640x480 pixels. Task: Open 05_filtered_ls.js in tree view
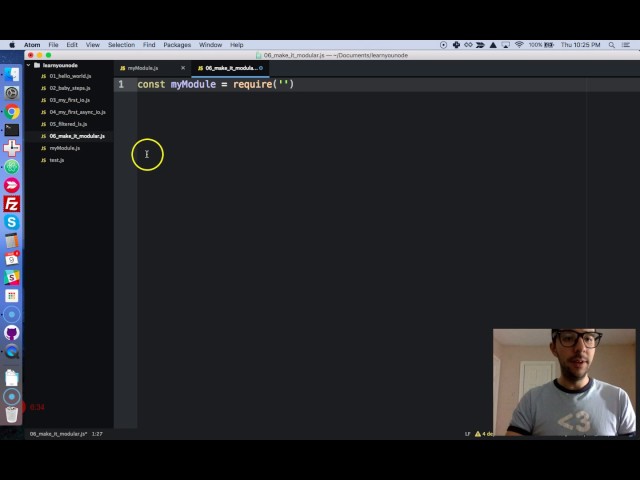point(68,124)
